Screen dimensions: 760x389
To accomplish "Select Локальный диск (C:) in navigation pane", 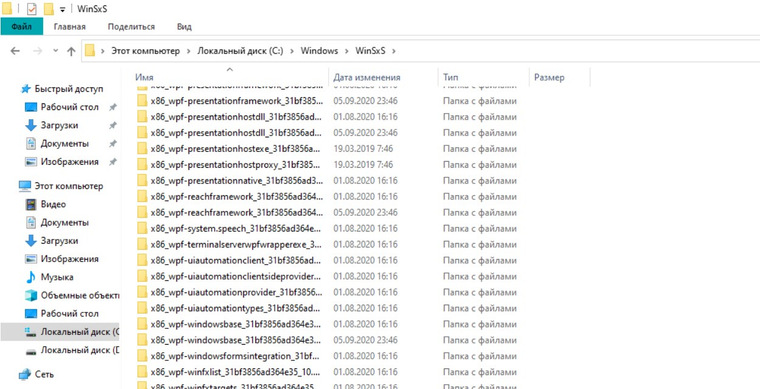I will pos(80,332).
